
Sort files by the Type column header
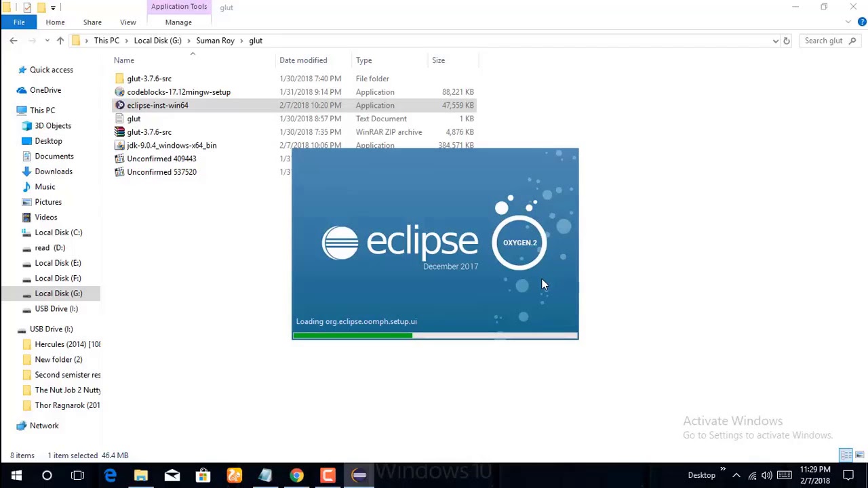coord(364,60)
